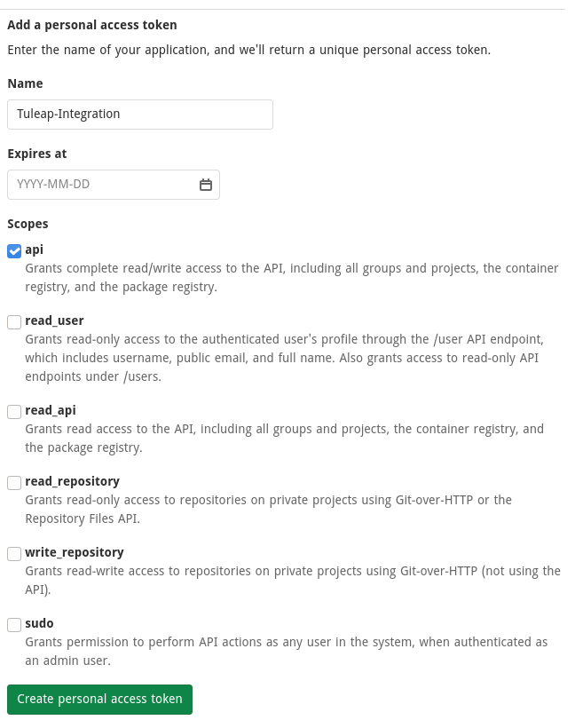Click the Expires at label

(x=36, y=154)
